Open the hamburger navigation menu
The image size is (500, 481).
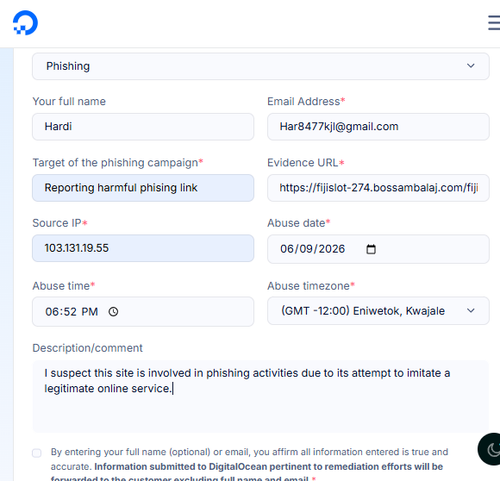[494, 23]
